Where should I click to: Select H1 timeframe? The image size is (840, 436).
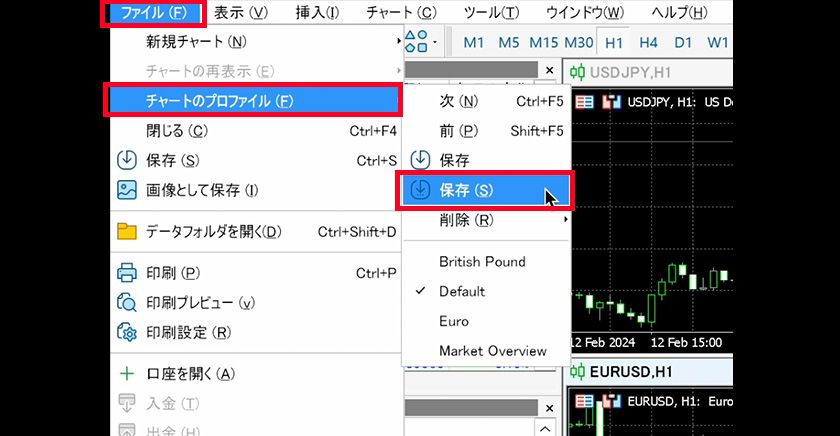pos(614,42)
